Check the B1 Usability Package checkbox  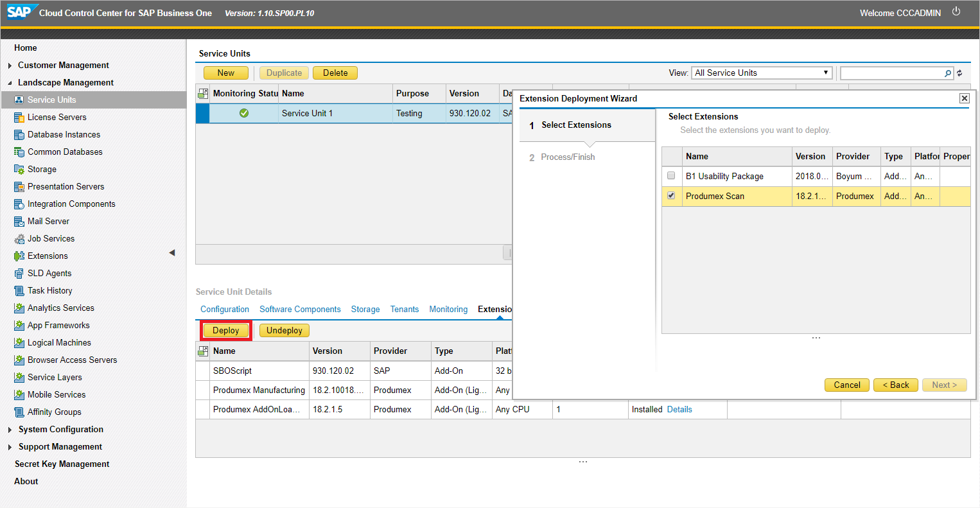pos(671,175)
